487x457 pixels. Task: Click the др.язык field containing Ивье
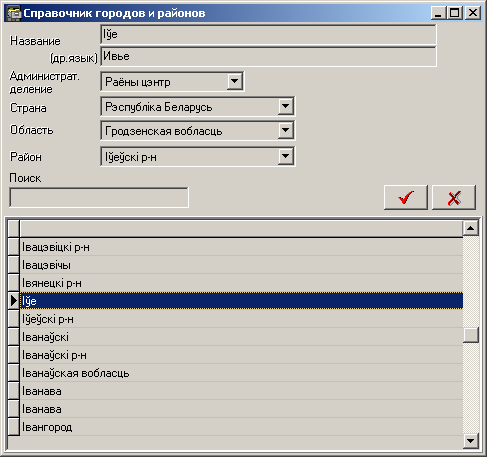(268, 57)
